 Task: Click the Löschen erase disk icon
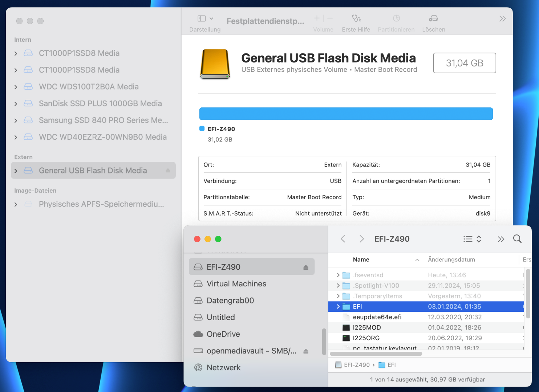tap(433, 19)
